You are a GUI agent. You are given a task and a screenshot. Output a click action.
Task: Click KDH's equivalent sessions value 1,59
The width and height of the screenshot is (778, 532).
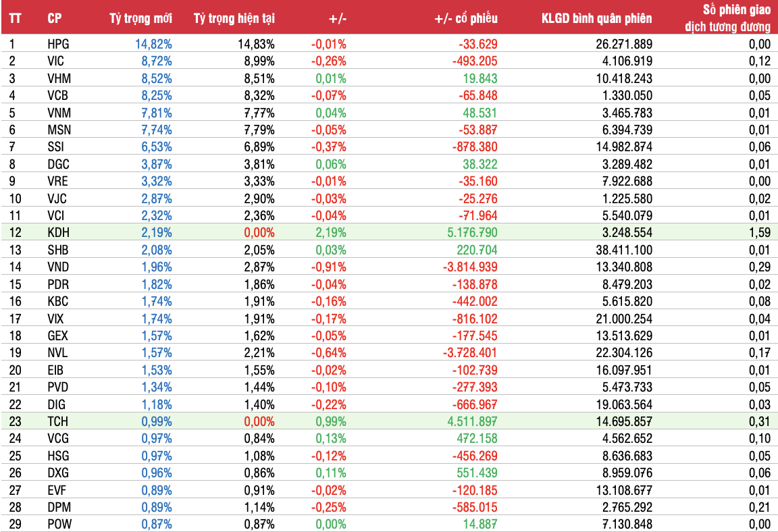pos(760,232)
